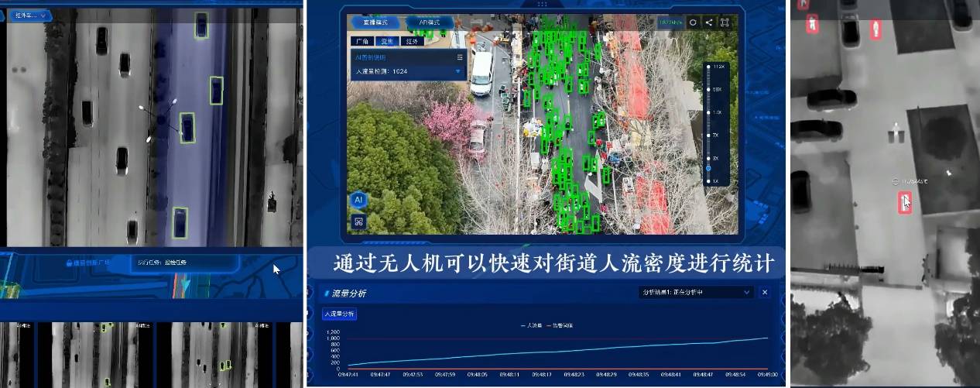
Task: Click the share icon above the video
Action: [709, 22]
